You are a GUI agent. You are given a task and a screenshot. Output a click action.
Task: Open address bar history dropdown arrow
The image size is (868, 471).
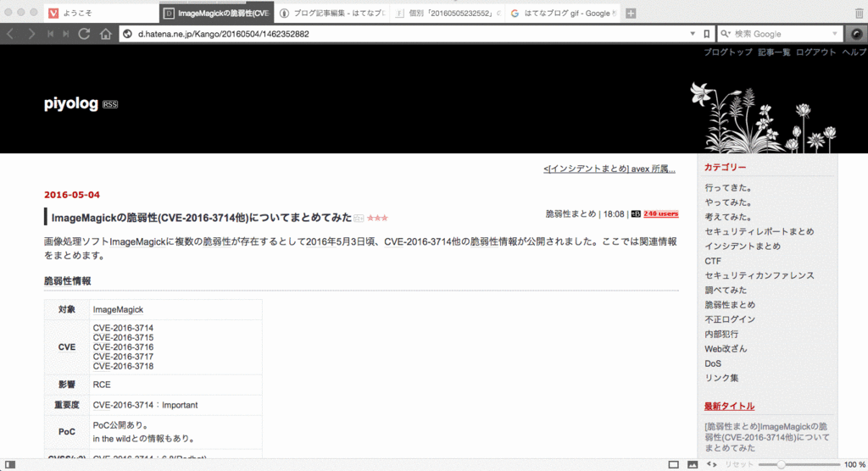point(693,34)
